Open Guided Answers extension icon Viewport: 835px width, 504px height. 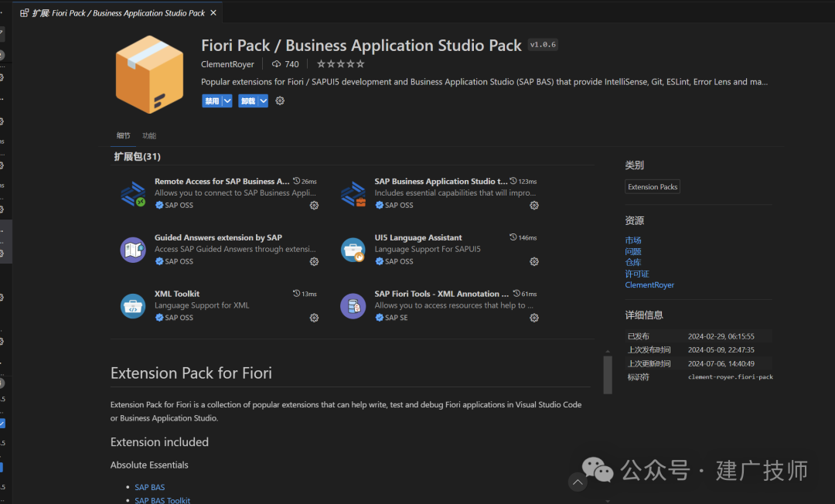pyautogui.click(x=133, y=250)
